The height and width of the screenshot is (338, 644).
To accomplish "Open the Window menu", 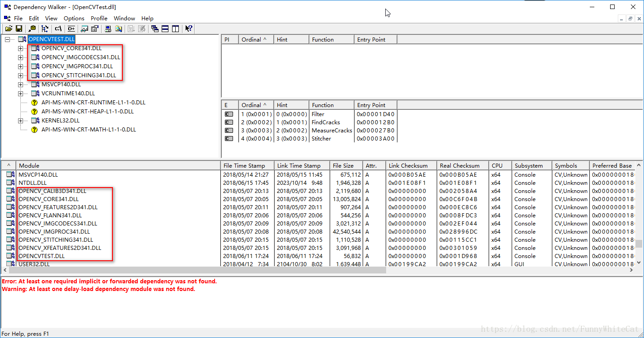I will [124, 18].
